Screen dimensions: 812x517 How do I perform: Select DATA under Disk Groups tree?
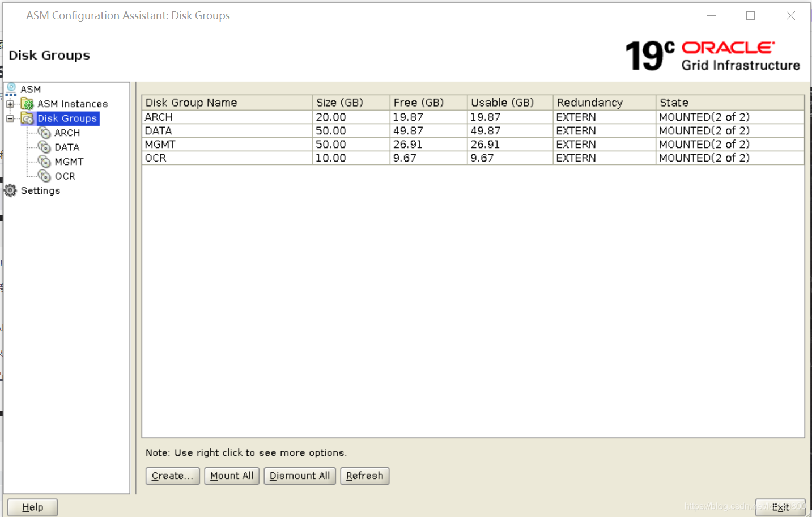[x=67, y=147]
